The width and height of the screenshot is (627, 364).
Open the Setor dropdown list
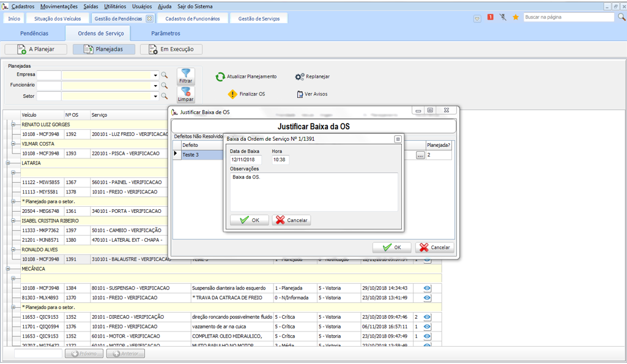click(155, 97)
